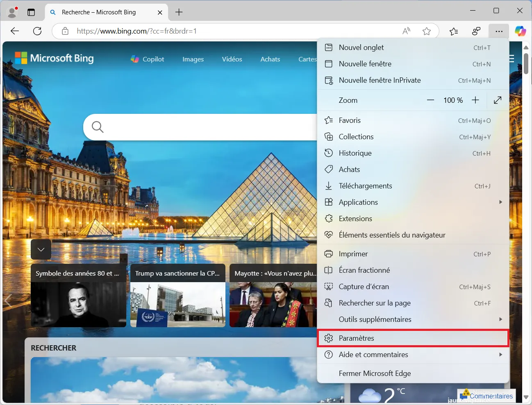Go to previous image with left arrow
Screen dimensions: 532x405
[x=8, y=301]
